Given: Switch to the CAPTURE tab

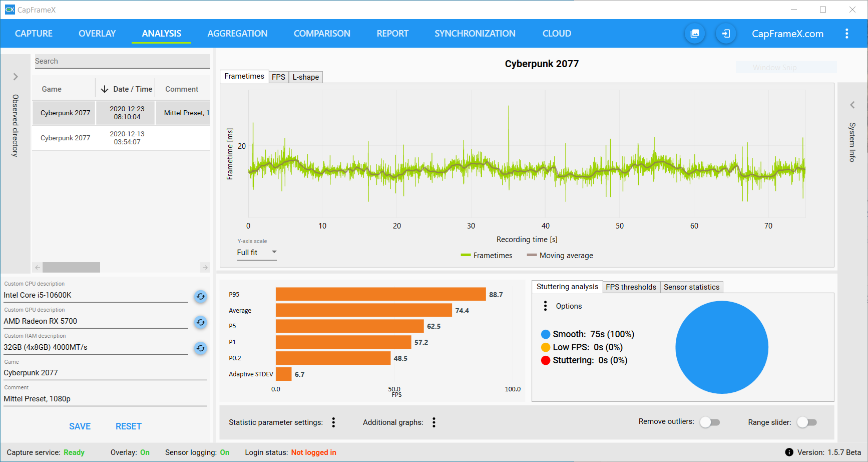Looking at the screenshot, I should [x=34, y=34].
